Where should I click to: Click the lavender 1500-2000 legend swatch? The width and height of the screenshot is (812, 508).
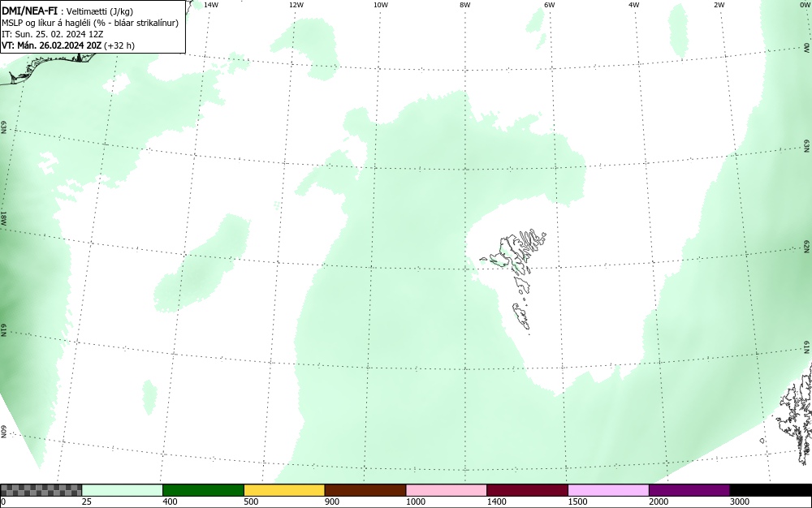(x=608, y=490)
